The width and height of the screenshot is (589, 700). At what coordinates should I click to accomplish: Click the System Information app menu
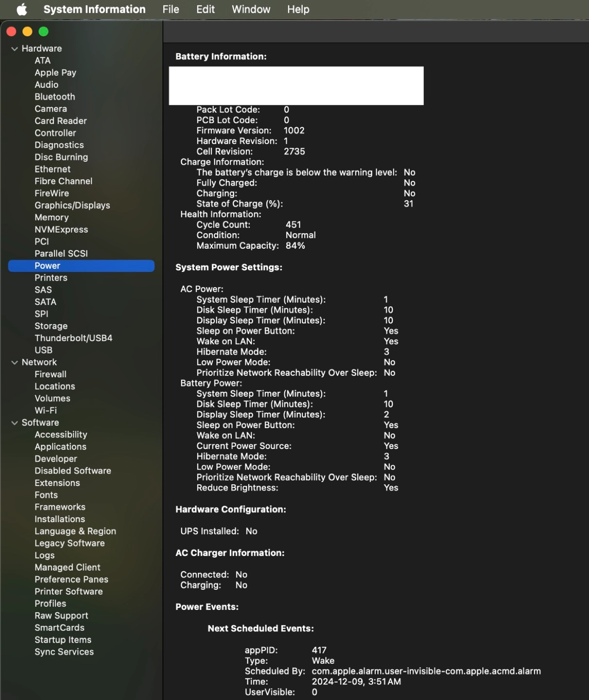94,9
